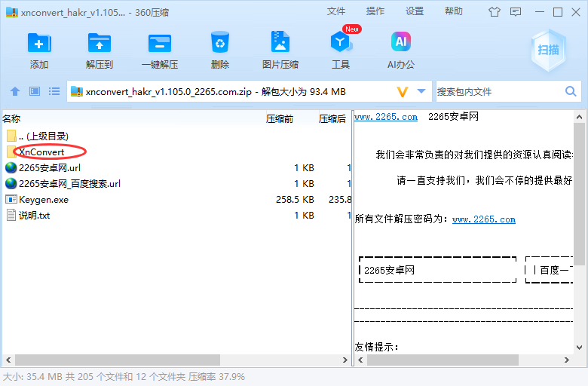588x386 pixels.
Task: Select the Keygen.exe file
Action: click(x=44, y=199)
